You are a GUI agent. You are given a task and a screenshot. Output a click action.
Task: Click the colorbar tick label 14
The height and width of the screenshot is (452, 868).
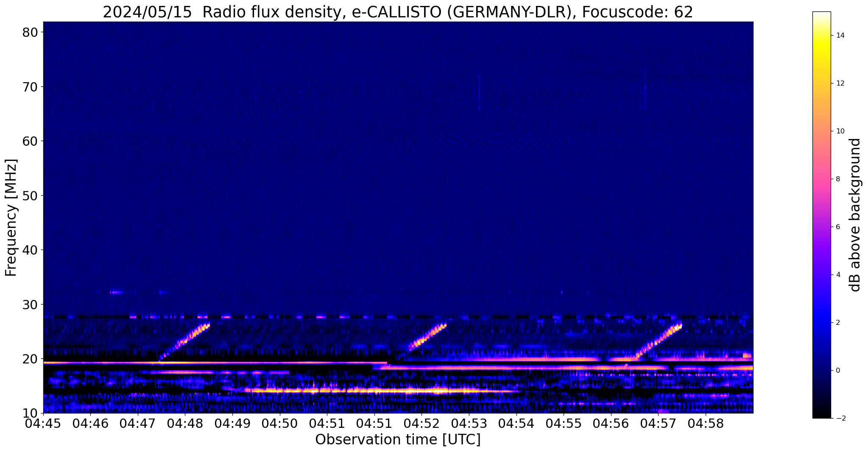click(x=840, y=36)
